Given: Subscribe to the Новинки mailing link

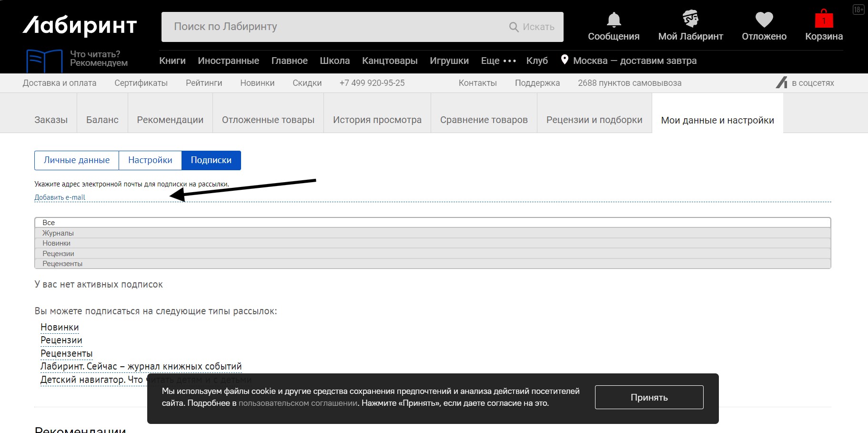Looking at the screenshot, I should [x=60, y=327].
